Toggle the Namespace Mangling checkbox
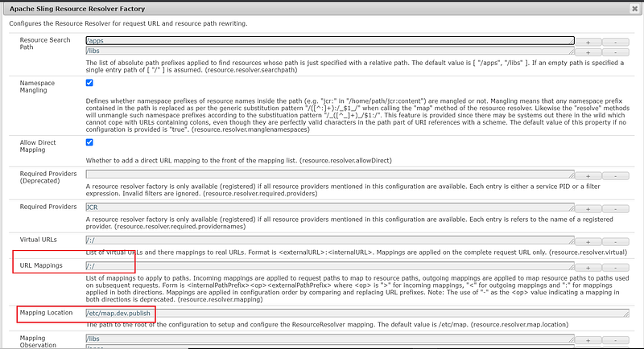644x349 pixels. click(x=89, y=83)
